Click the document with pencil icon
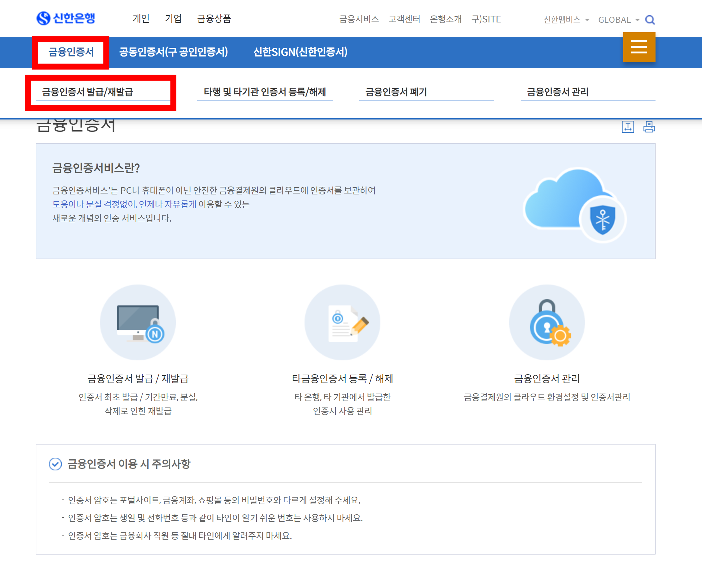Image resolution: width=702 pixels, height=588 pixels. (x=342, y=322)
